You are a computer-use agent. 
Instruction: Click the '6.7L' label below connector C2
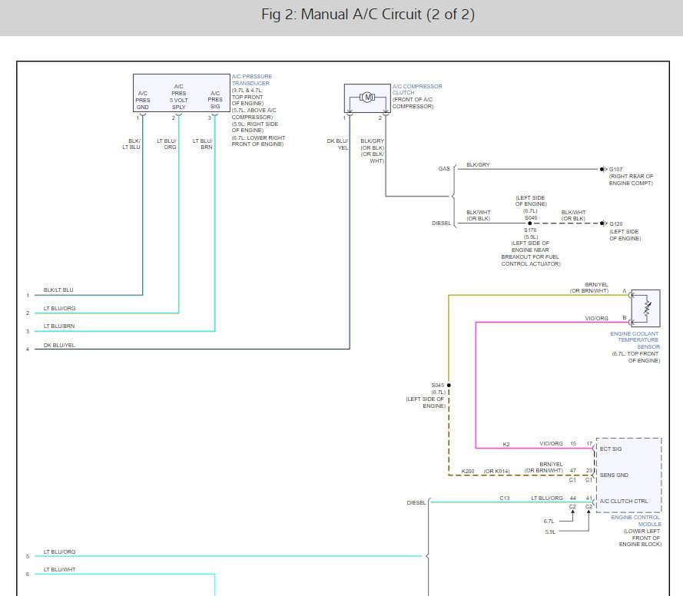point(549,521)
